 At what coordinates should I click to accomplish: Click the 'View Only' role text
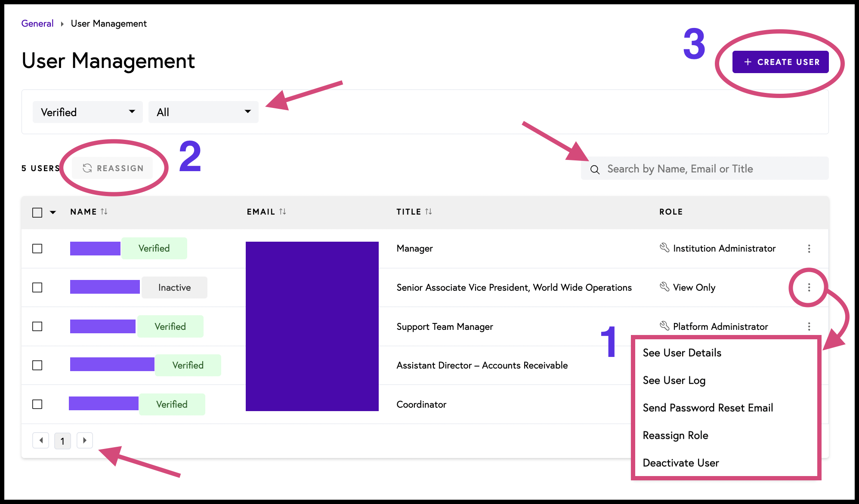point(694,287)
